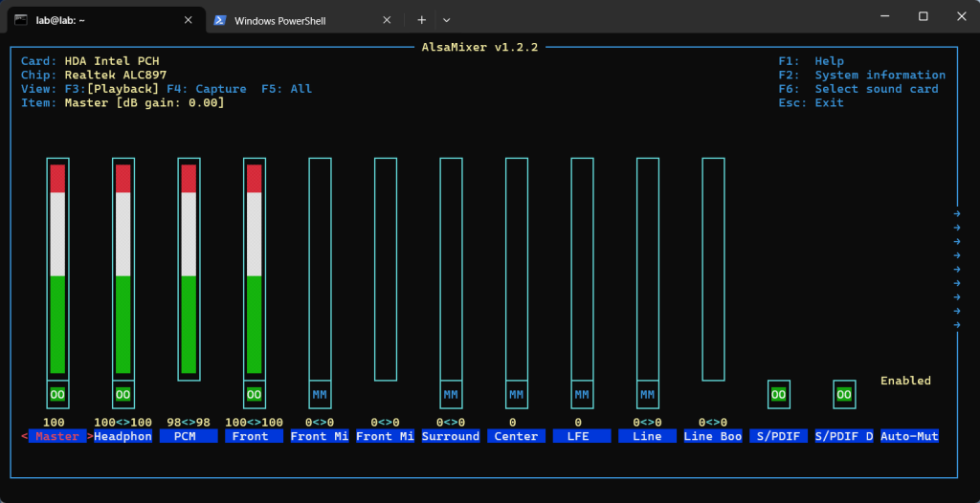Open the terminal profile dropdown chevron
The height and width of the screenshot is (503, 980).
pyautogui.click(x=446, y=20)
